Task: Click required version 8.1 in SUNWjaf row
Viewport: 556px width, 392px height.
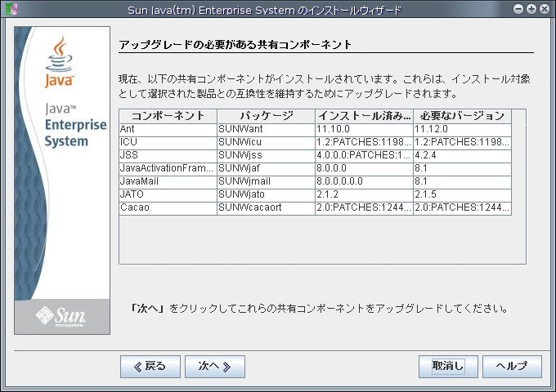Action: (463, 168)
